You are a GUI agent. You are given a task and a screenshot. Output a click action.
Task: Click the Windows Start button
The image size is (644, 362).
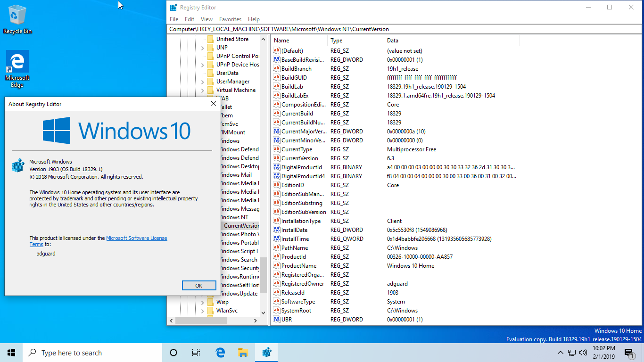coord(11,353)
